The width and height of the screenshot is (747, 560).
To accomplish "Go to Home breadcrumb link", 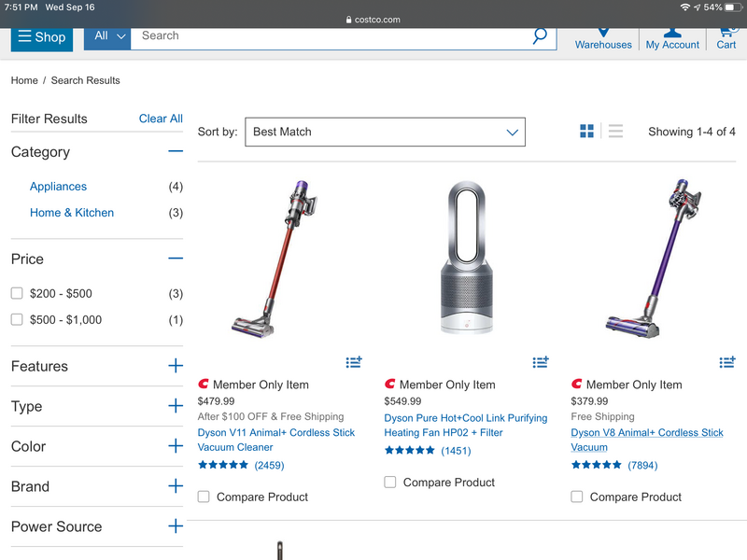I will [x=24, y=80].
